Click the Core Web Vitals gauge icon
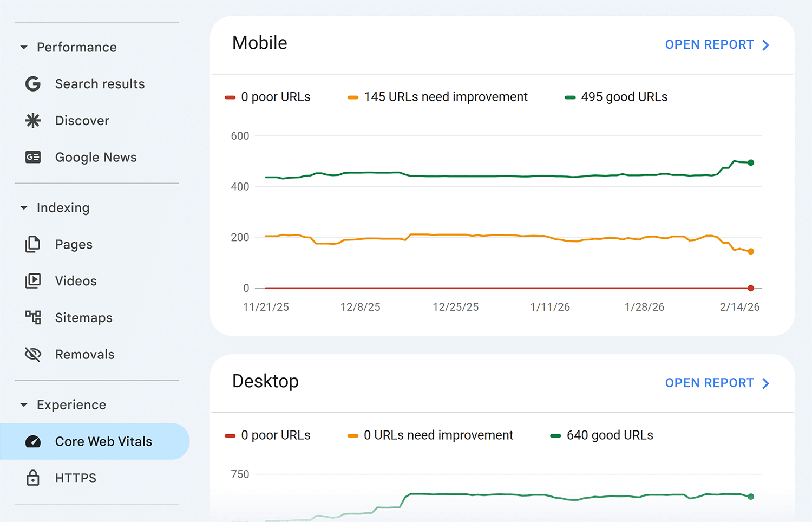Image resolution: width=812 pixels, height=522 pixels. [x=33, y=441]
